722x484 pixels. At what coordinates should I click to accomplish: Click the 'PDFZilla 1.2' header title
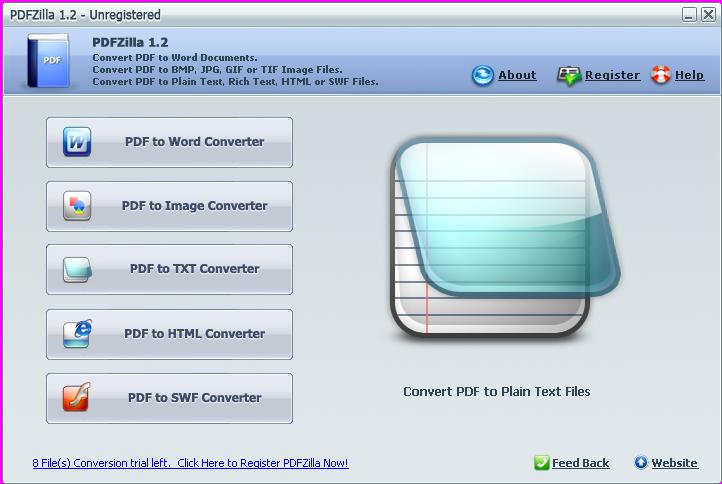pyautogui.click(x=130, y=42)
